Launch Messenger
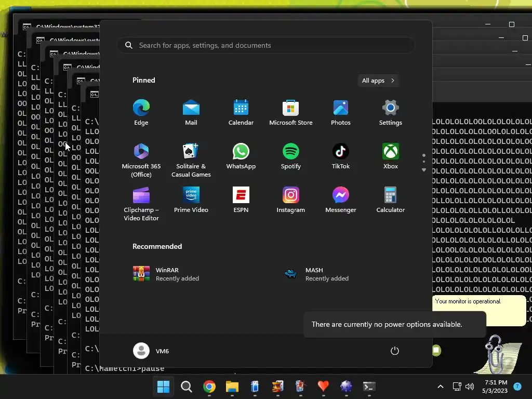532x399 pixels. (341, 199)
